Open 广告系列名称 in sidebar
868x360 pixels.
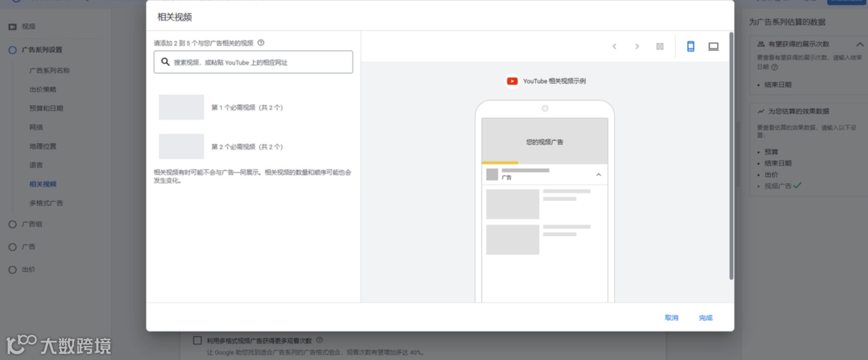click(49, 71)
